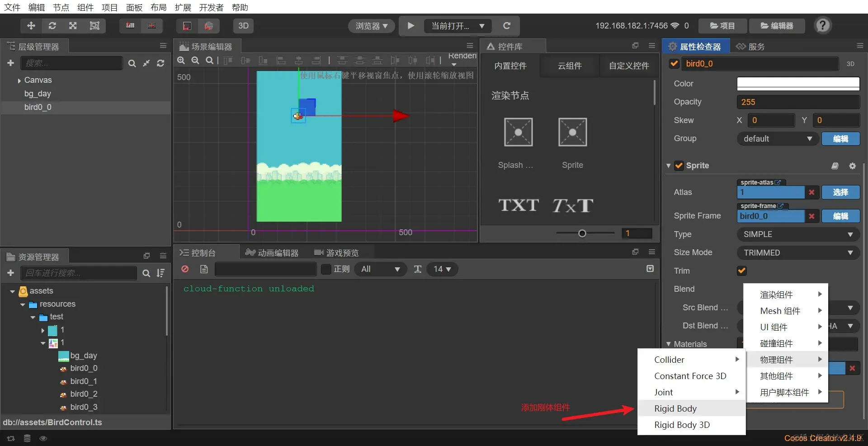Switch to the 游戏预览 tab
Viewport: 868px width, 446px height.
point(336,253)
